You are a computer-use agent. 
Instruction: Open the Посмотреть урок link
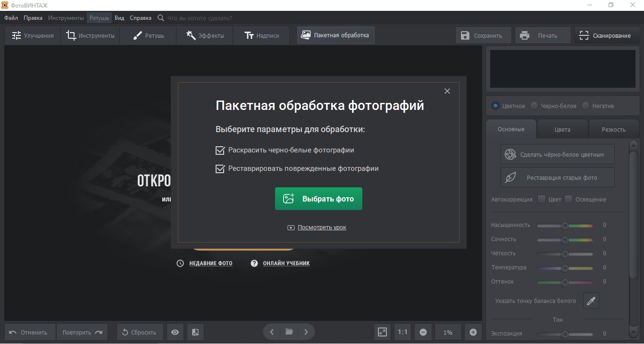[322, 227]
